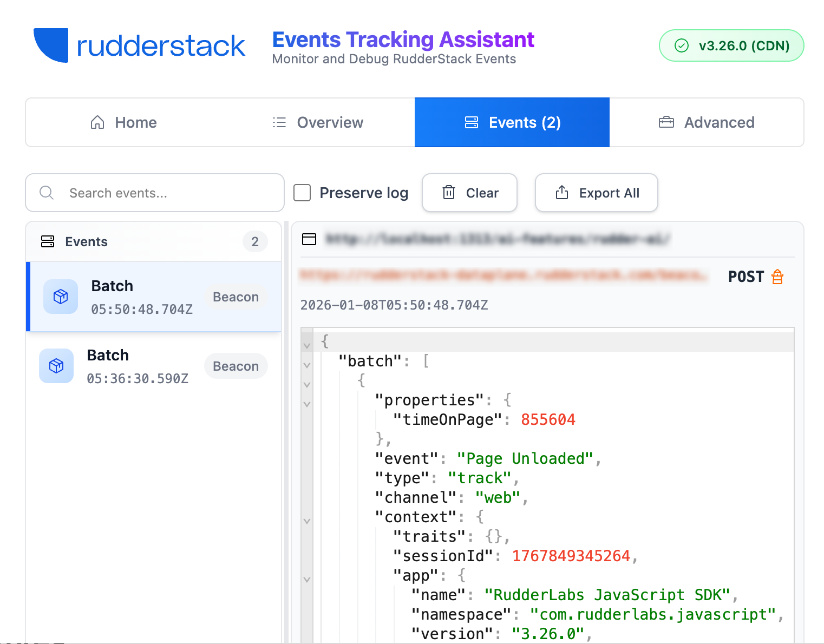Collapse the root JSON object chevron
The image size is (824, 644).
(x=307, y=345)
